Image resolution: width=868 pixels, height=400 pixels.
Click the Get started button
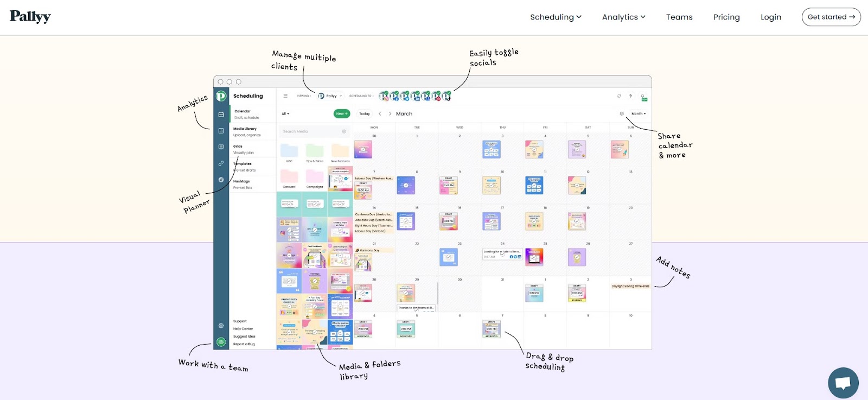(831, 17)
